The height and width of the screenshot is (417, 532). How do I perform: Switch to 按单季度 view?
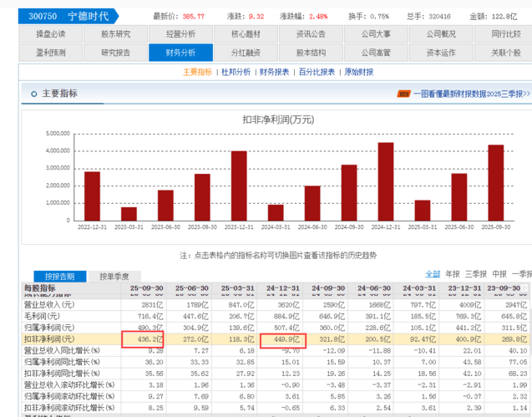[114, 277]
